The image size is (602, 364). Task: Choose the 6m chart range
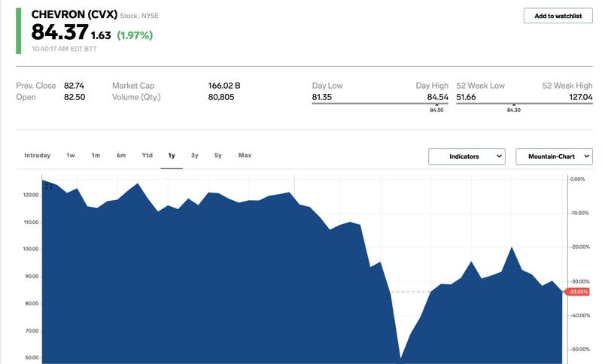[x=121, y=156]
